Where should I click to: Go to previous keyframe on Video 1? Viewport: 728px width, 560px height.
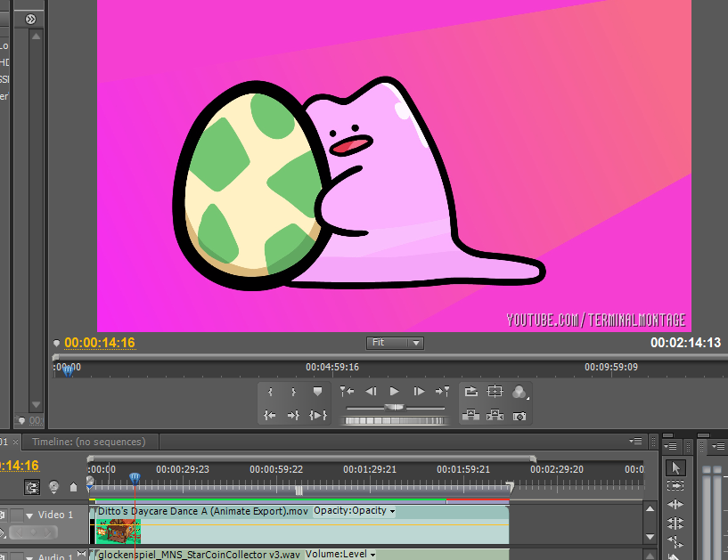(x=20, y=532)
